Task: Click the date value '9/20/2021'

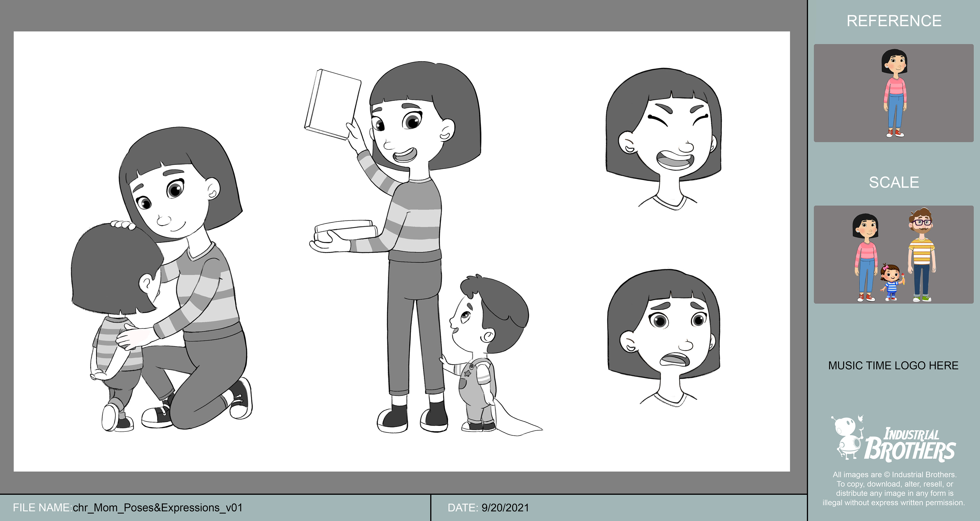Action: point(505,508)
